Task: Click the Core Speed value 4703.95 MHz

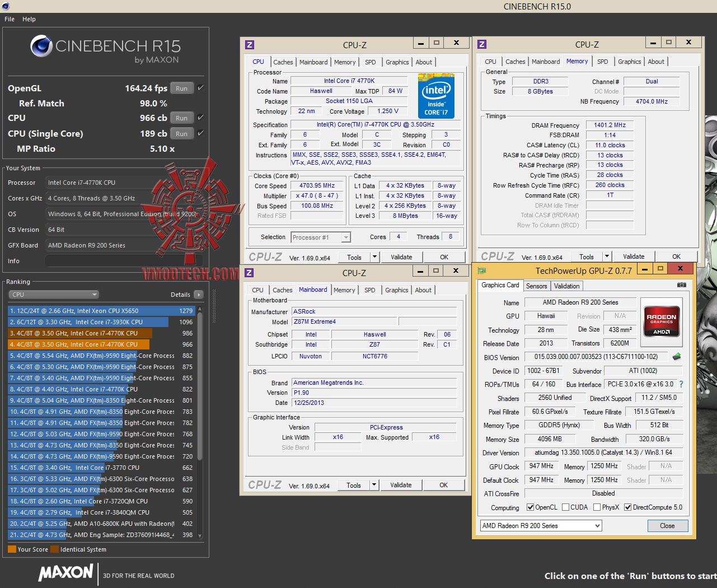Action: 317,186
